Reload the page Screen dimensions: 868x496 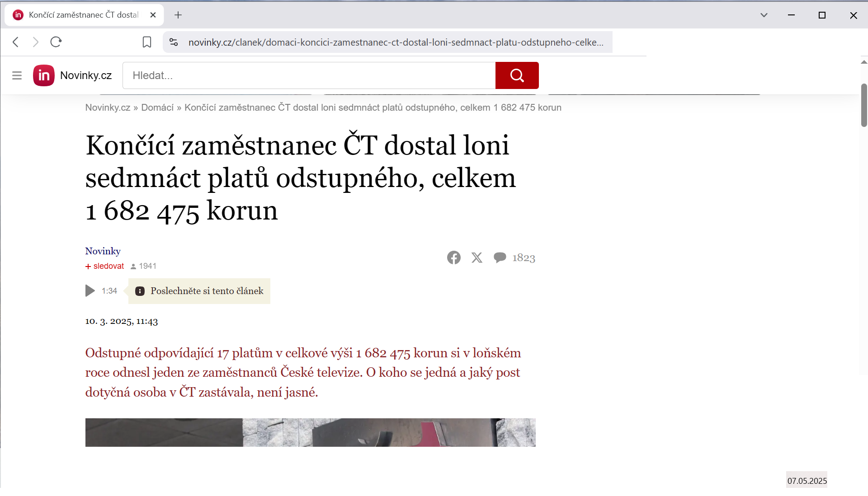pyautogui.click(x=56, y=42)
